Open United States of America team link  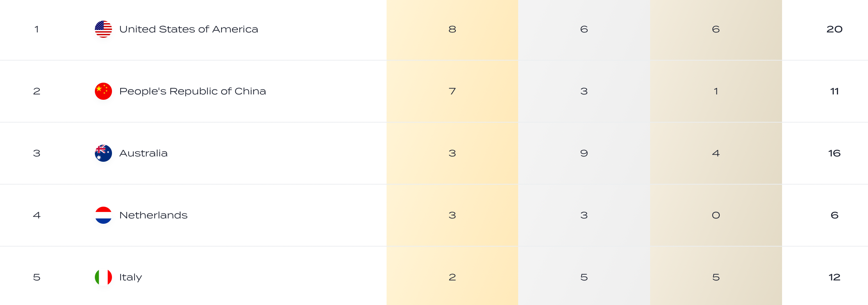(189, 29)
